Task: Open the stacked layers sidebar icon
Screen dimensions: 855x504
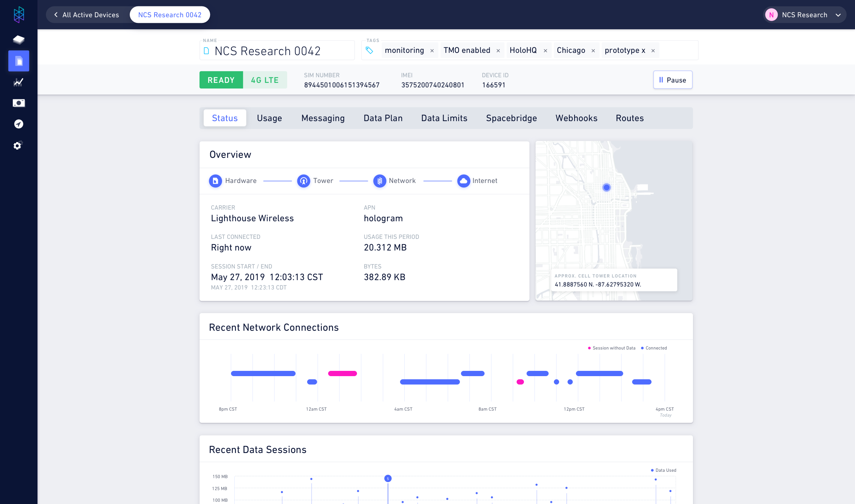Action: pos(19,39)
